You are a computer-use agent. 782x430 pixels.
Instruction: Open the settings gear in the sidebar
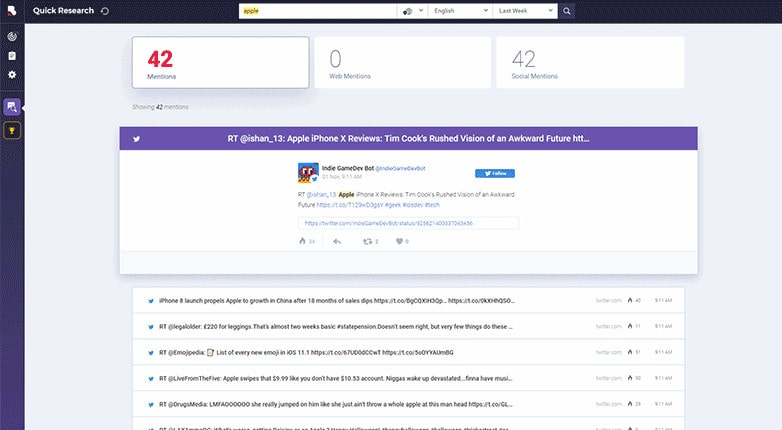[x=12, y=74]
